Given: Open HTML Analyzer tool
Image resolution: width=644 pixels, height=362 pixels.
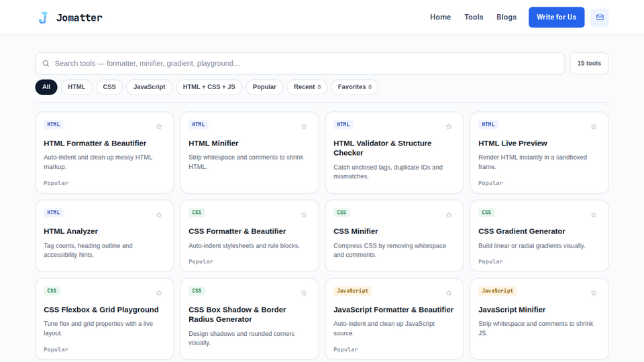Looking at the screenshot, I should pyautogui.click(x=70, y=231).
